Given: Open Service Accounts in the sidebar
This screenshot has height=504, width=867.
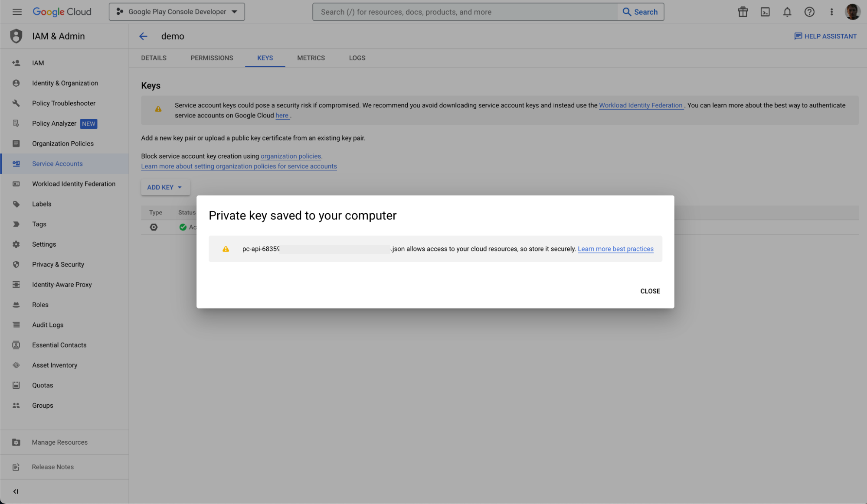Looking at the screenshot, I should [64, 164].
